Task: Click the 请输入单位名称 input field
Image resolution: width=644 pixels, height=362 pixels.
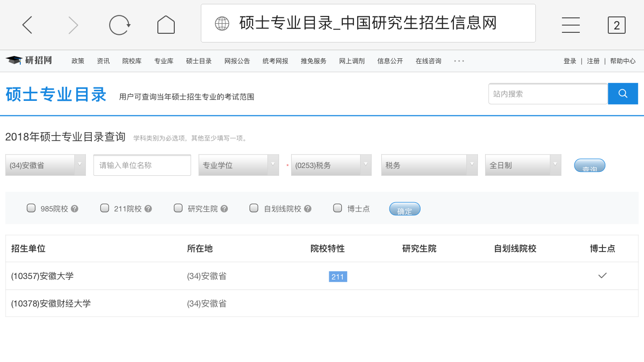Action: coord(142,165)
